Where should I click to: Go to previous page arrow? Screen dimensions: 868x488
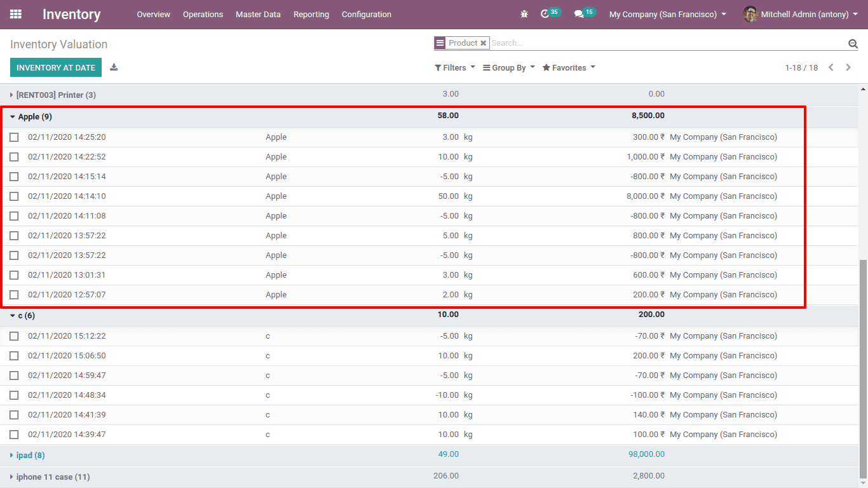[831, 67]
